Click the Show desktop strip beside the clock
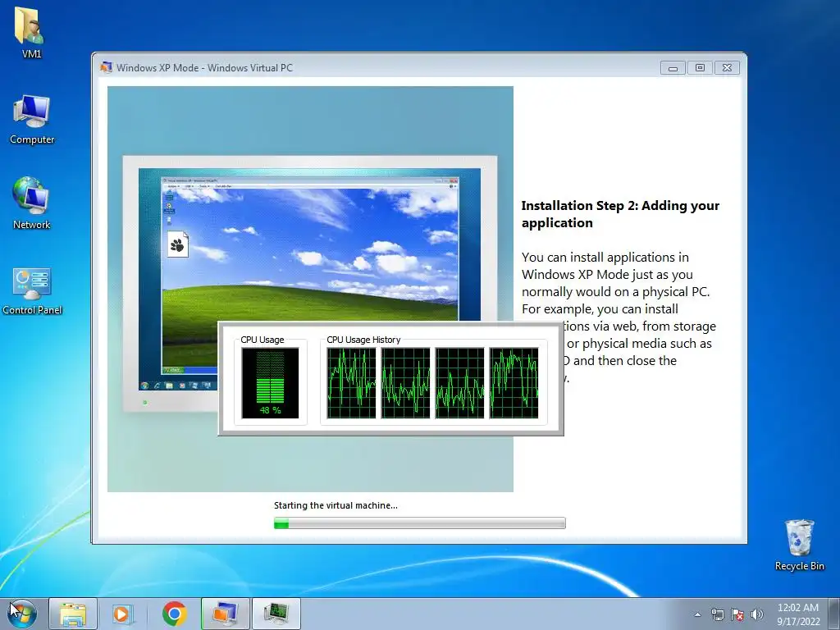This screenshot has height=630, width=840. tap(834, 614)
